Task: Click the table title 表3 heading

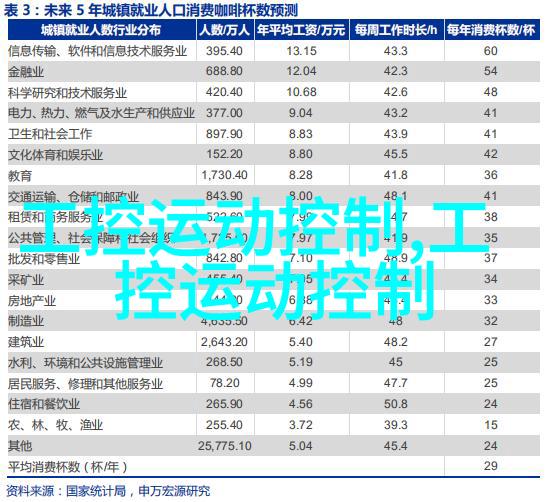Action: pyautogui.click(x=151, y=10)
